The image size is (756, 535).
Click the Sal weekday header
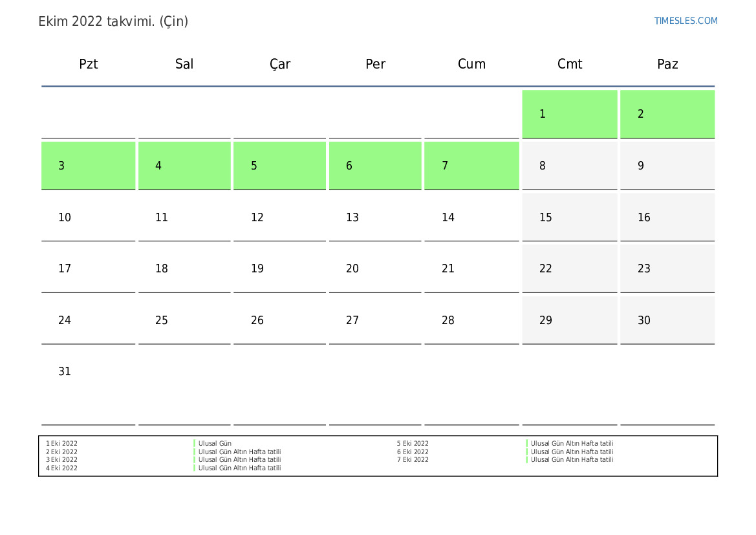pos(184,64)
